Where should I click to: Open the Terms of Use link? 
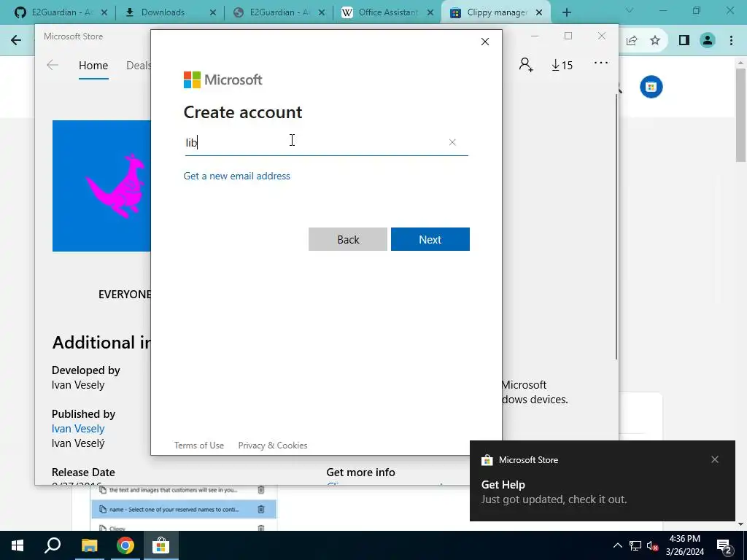[198, 446]
